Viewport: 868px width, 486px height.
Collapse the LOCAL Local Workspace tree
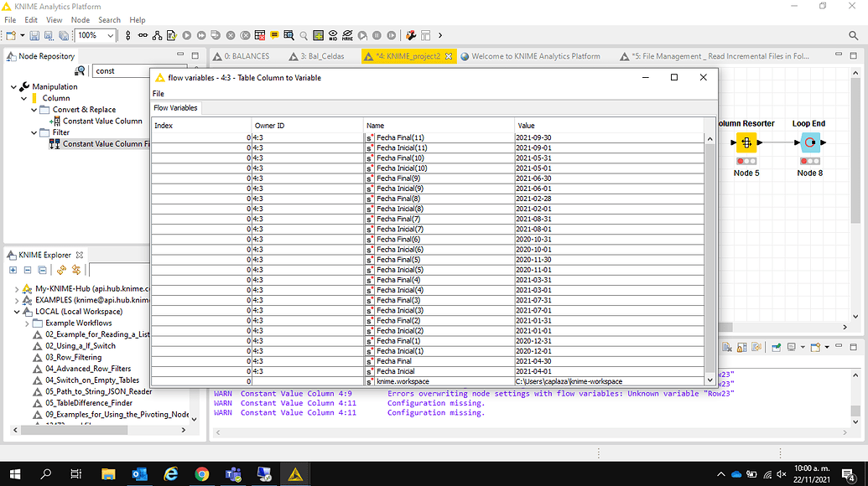15,311
